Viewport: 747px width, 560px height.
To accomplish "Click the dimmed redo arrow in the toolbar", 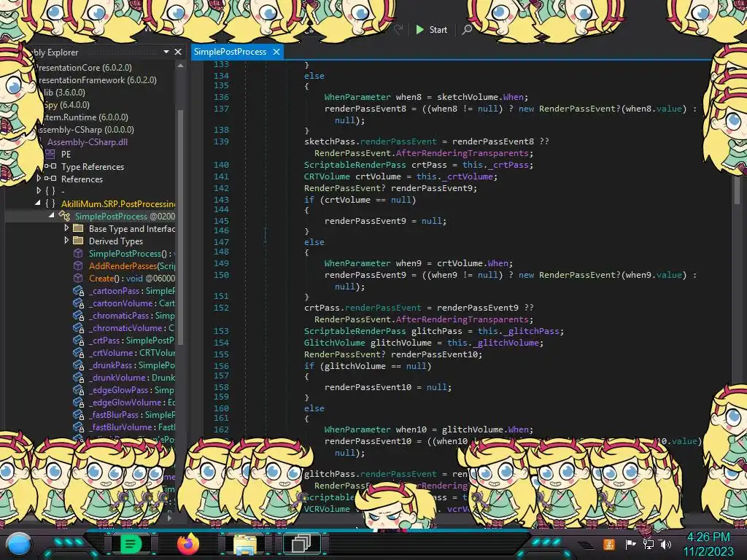I will [398, 29].
